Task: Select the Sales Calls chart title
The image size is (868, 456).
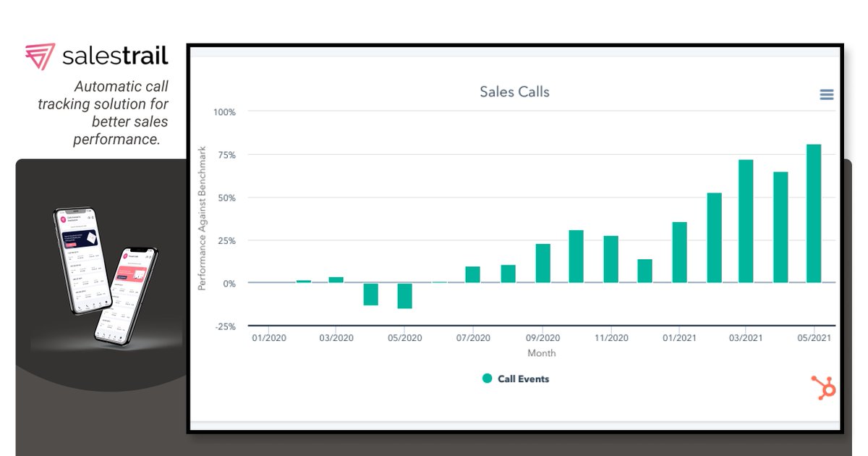Action: 514,92
